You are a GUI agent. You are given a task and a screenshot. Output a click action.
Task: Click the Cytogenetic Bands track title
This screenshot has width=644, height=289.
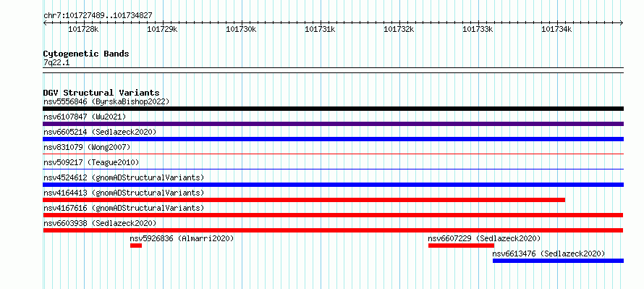coord(86,54)
